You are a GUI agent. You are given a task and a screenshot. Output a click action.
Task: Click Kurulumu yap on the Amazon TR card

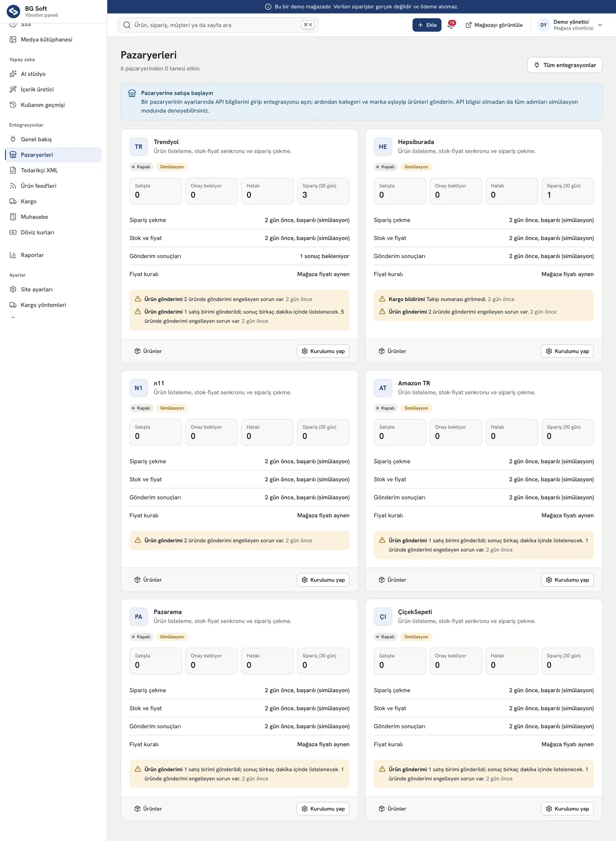567,580
